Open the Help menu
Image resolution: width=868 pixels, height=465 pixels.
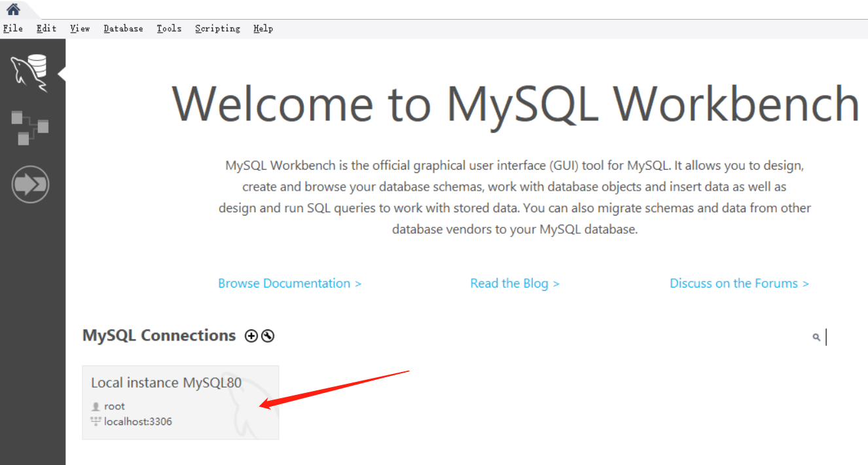click(x=263, y=28)
